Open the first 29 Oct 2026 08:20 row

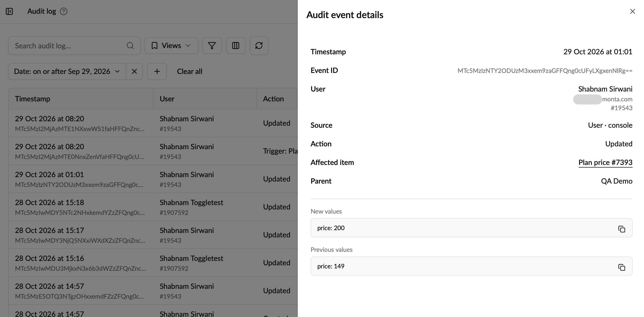coord(153,123)
